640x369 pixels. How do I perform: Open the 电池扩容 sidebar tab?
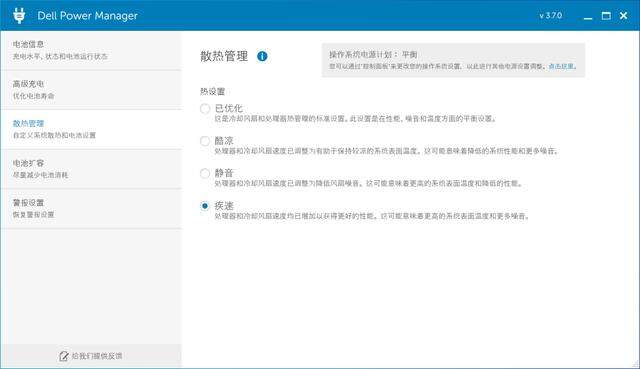[91, 169]
